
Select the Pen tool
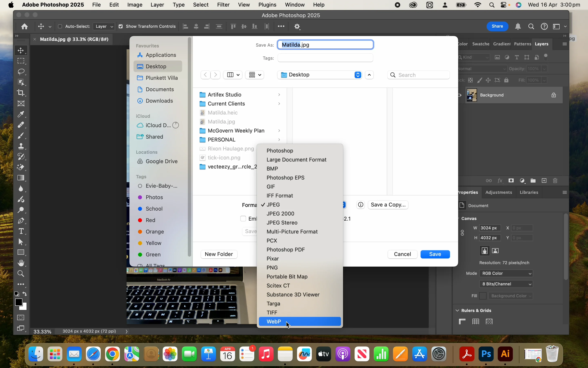[x=21, y=221]
